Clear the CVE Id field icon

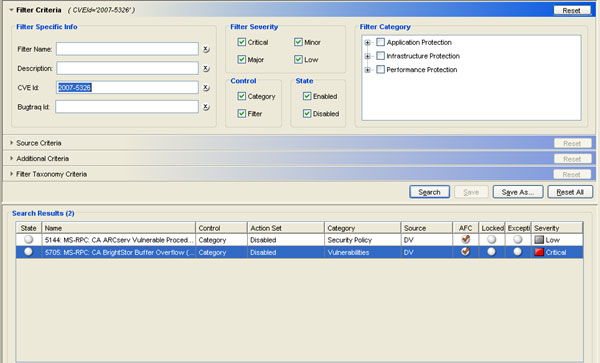pyautogui.click(x=206, y=88)
